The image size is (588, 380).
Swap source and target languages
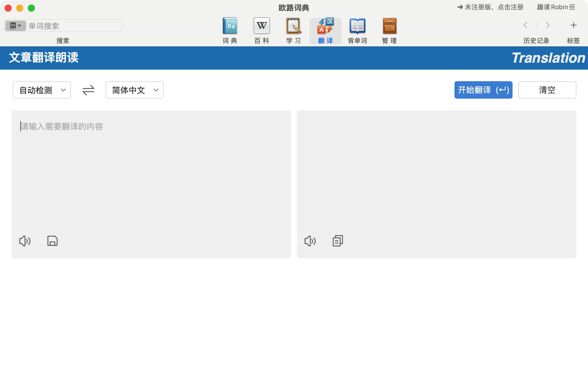click(88, 90)
